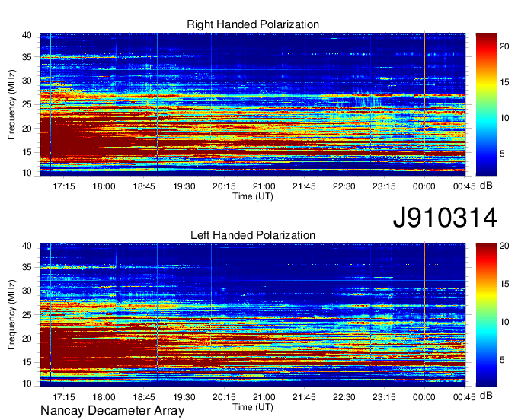Click 10 value on Left Handed color bar

pyautogui.click(x=504, y=322)
